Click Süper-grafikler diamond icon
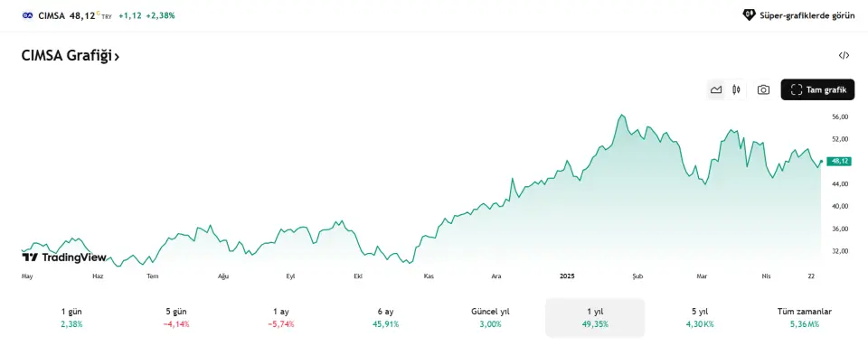The width and height of the screenshot is (868, 346). pos(749,15)
